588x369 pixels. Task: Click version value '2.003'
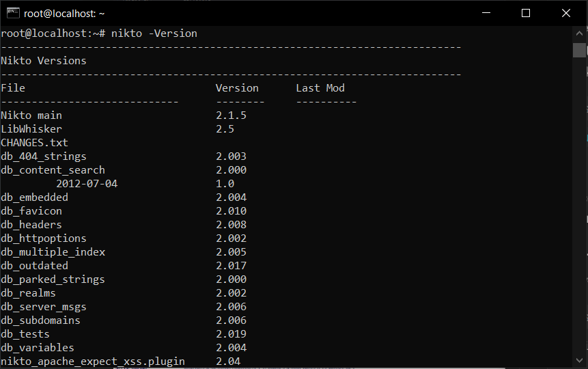231,156
